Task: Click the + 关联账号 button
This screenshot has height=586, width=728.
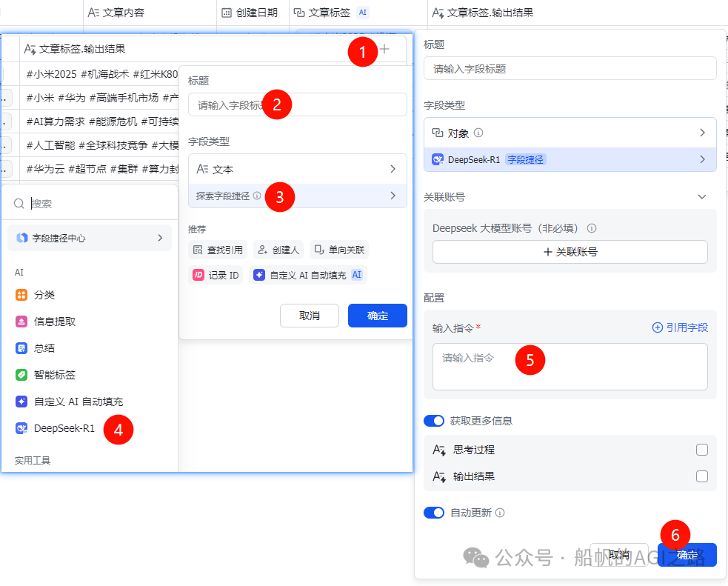Action: [570, 252]
